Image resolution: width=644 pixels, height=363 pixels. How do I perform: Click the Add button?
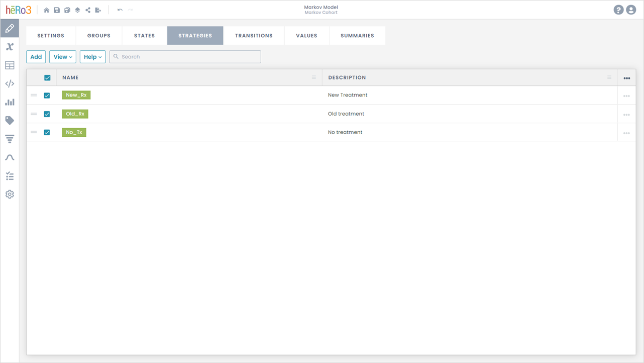(x=36, y=57)
